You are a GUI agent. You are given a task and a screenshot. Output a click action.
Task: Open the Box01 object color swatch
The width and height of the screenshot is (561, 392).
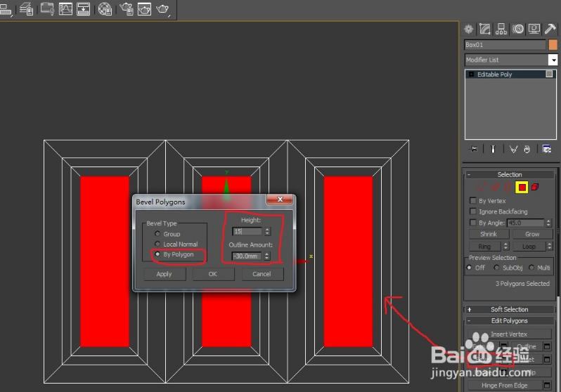point(553,45)
